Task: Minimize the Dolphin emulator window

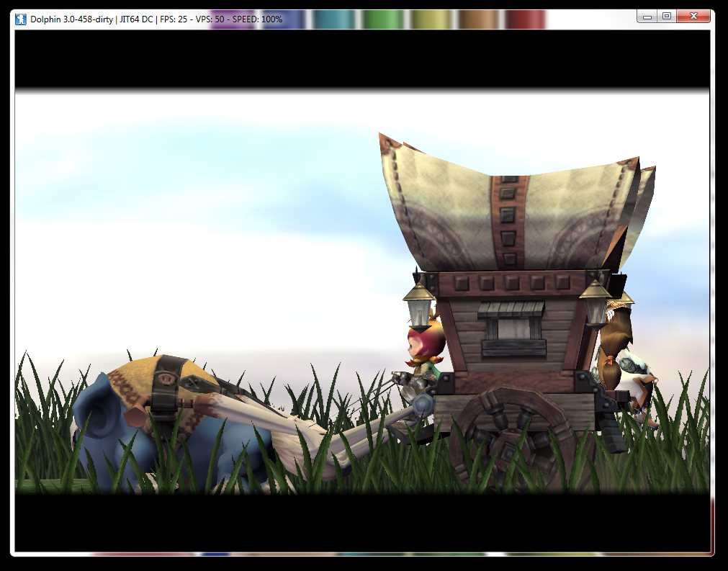Action: [x=647, y=16]
